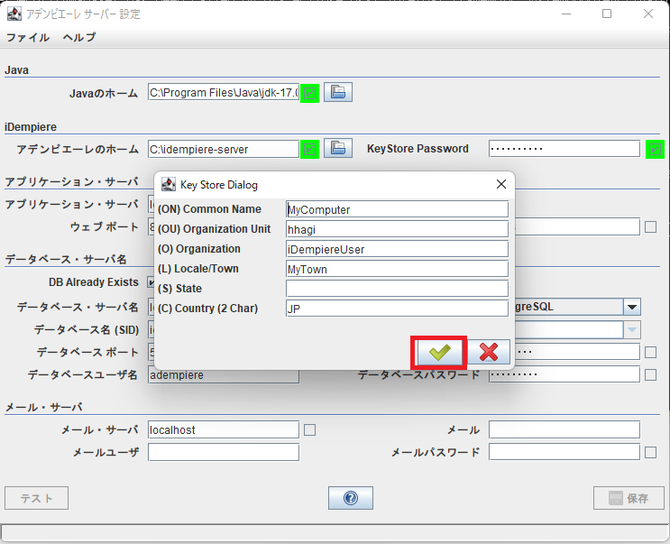This screenshot has height=544, width=670.
Task: Open the ファイル menu
Action: pyautogui.click(x=28, y=38)
